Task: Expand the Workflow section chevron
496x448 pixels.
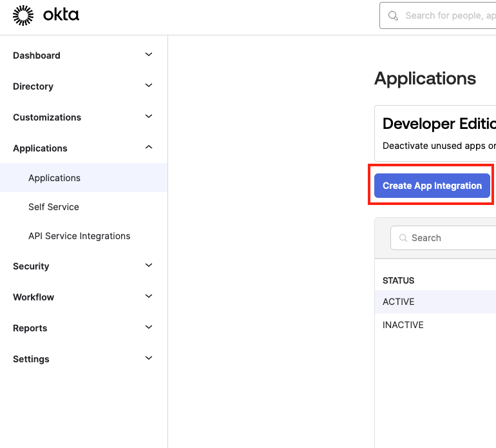Action: tap(149, 297)
